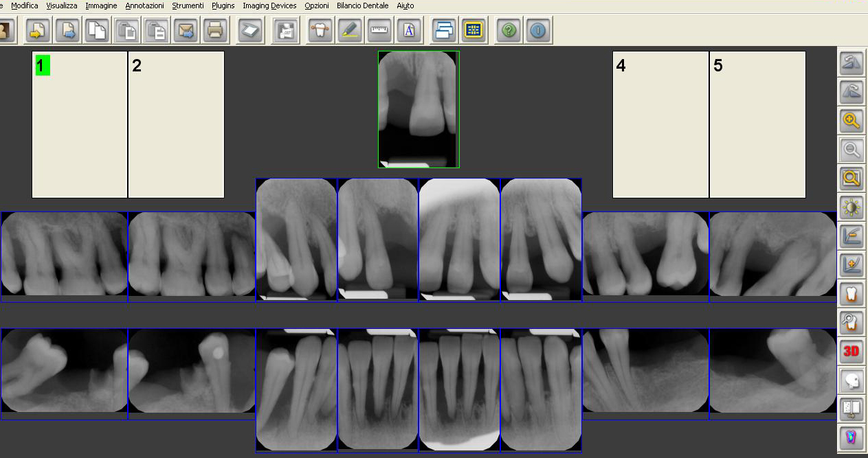Zoom in with the yellow plus magnifier

coord(852,122)
